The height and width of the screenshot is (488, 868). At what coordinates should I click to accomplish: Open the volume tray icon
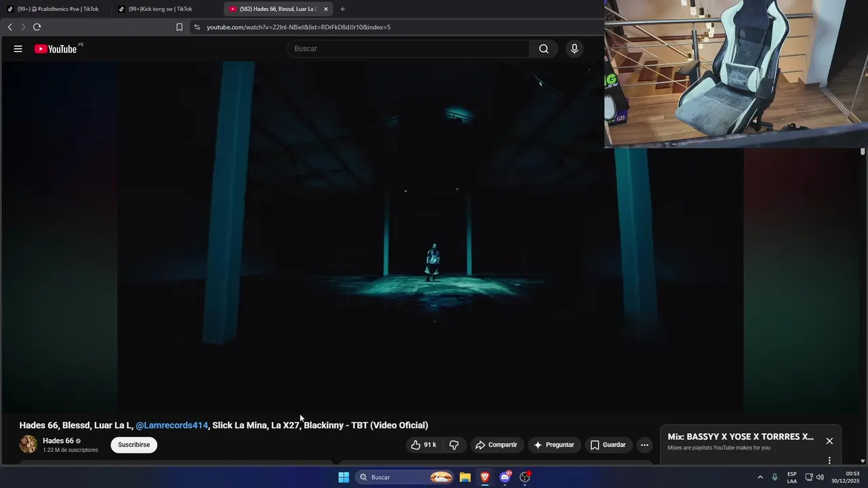coord(821,477)
